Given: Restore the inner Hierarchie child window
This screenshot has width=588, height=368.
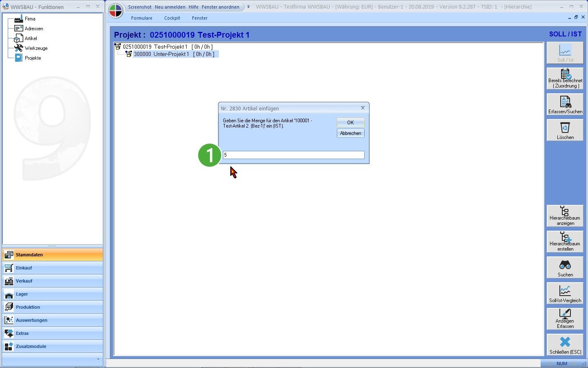Looking at the screenshot, I should [576, 17].
